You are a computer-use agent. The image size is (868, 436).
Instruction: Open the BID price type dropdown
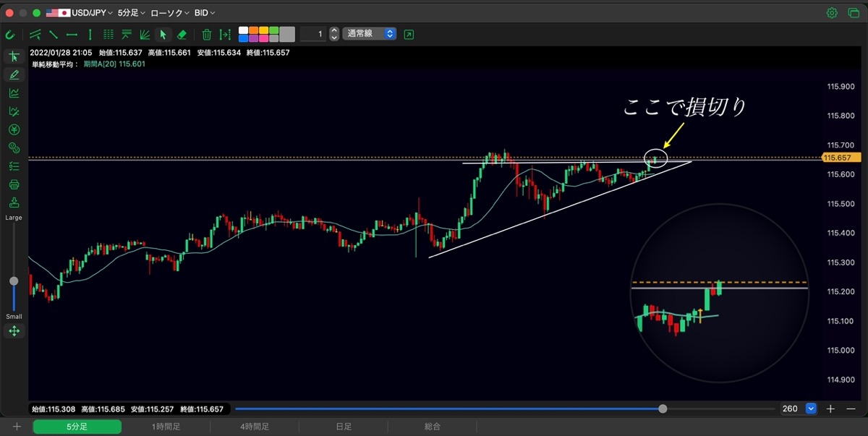(x=205, y=13)
